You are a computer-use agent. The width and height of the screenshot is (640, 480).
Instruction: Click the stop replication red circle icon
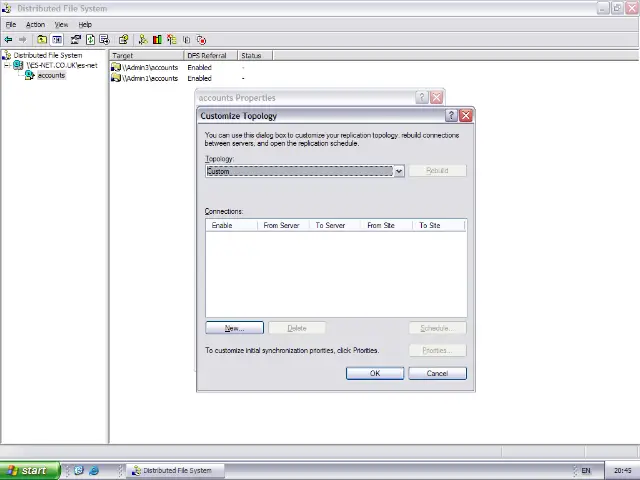201,40
